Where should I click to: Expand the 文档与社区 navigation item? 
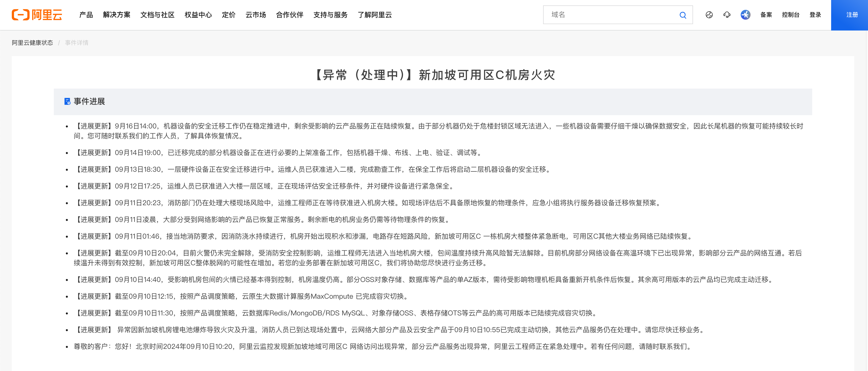pyautogui.click(x=157, y=15)
